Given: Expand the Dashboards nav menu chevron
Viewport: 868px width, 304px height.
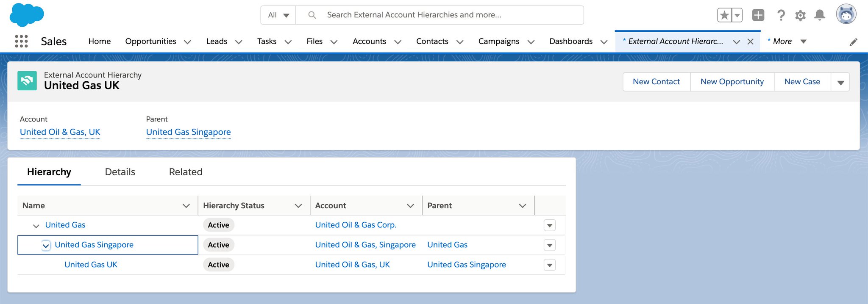Looking at the screenshot, I should [604, 41].
